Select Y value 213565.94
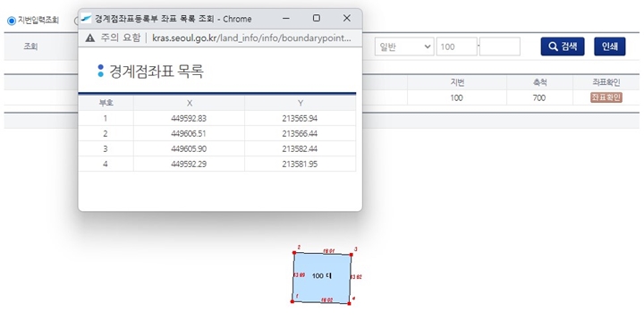Viewport: 644px width, 329px height. (x=300, y=118)
